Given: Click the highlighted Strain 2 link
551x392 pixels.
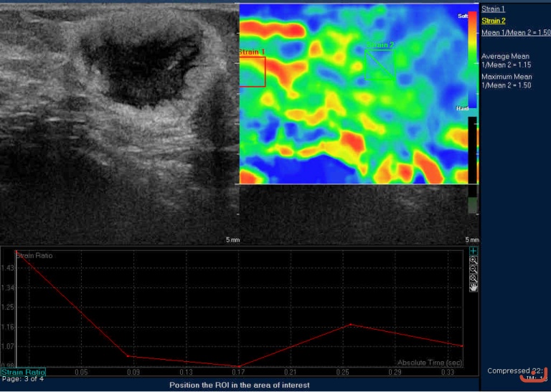Looking at the screenshot, I should tap(493, 21).
